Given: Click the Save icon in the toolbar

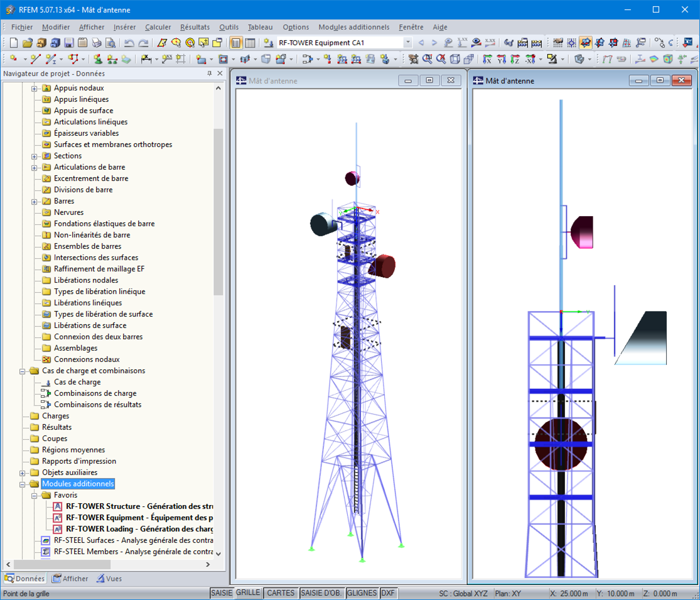Looking at the screenshot, I should click(x=68, y=43).
